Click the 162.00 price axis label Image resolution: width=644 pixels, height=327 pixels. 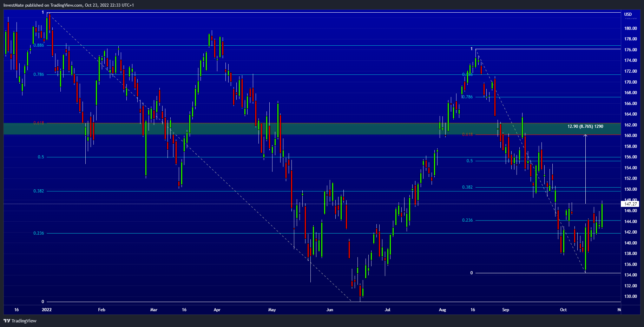(630, 125)
